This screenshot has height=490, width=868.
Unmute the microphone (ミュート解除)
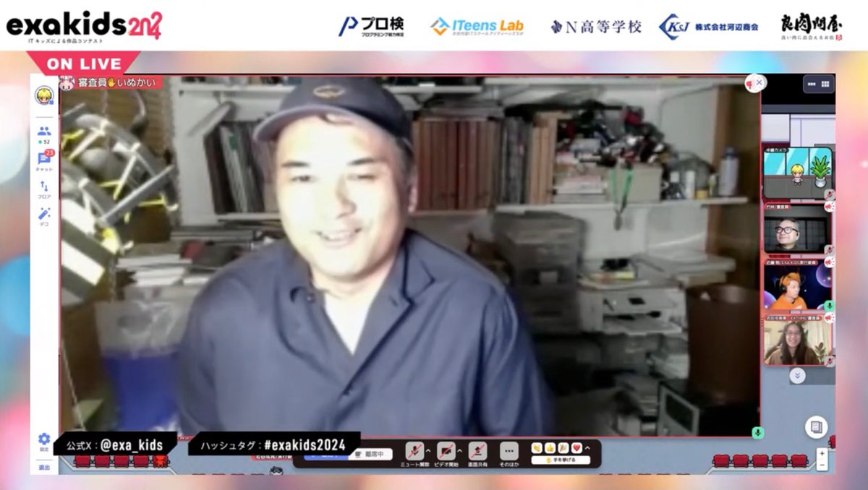coord(414,454)
